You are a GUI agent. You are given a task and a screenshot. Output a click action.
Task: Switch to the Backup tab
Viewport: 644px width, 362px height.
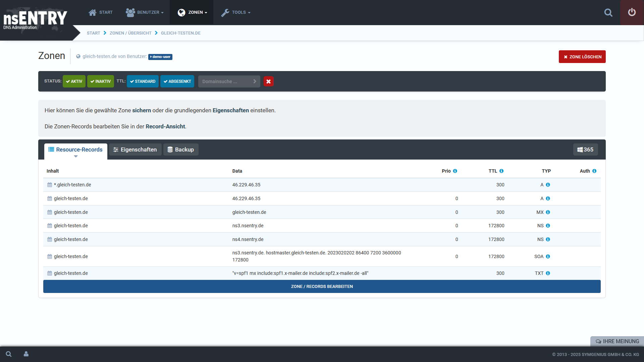coord(181,149)
